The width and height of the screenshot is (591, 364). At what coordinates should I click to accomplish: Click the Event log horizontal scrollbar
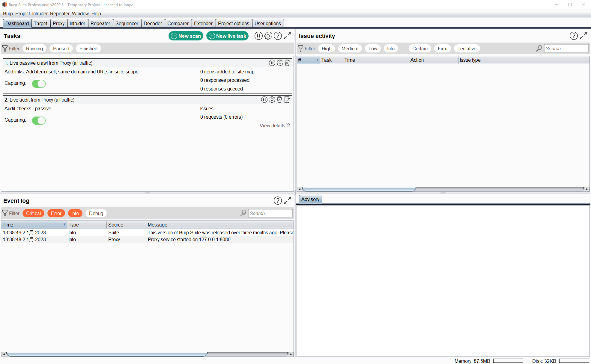pyautogui.click(x=107, y=354)
